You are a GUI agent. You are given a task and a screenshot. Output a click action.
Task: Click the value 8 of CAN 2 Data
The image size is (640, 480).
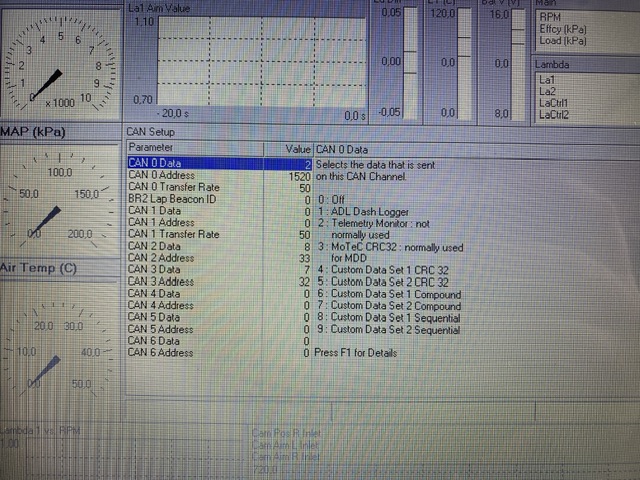pos(307,247)
